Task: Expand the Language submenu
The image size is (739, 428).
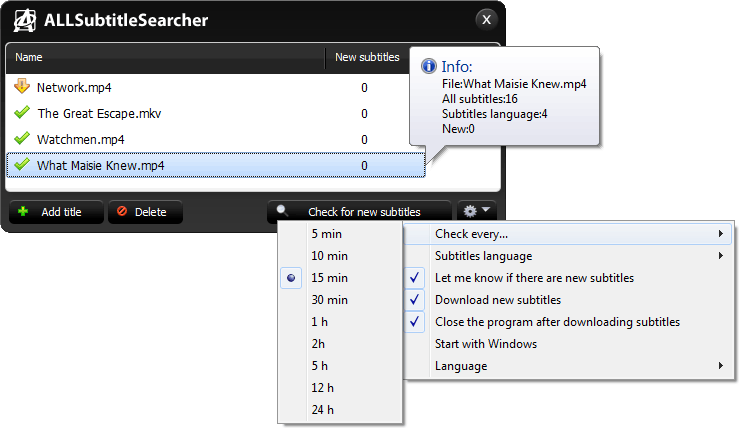Action: click(568, 366)
